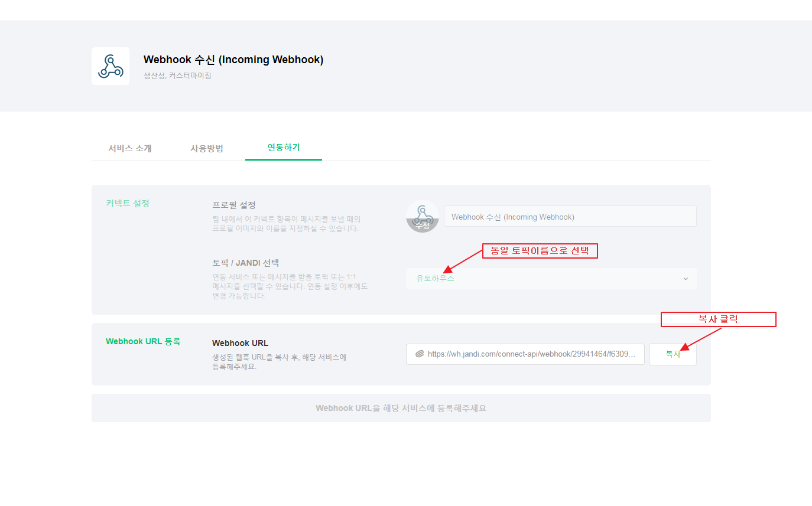Click the Webhook logo icon in the header
Screen dimensions: 812x506
click(x=111, y=66)
